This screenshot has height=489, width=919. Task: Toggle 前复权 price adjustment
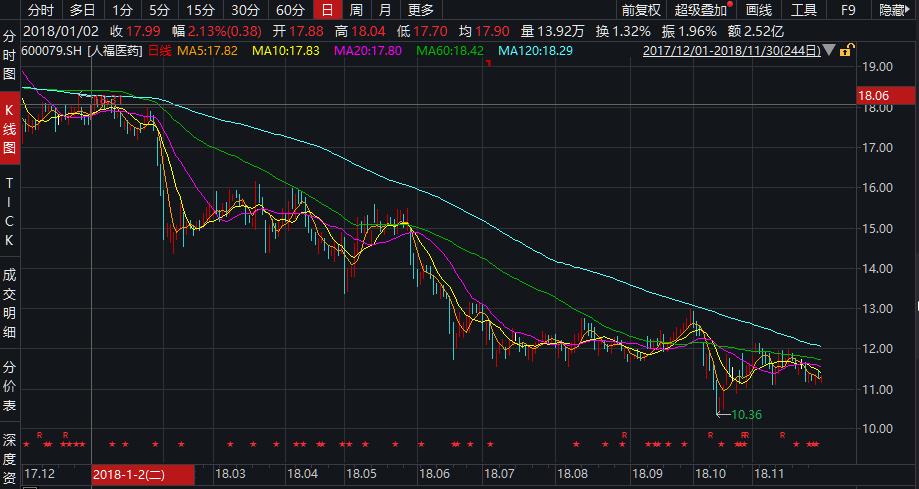click(640, 10)
